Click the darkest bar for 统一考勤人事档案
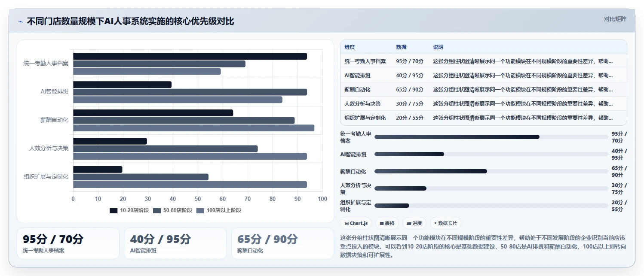Screen dimensions: 644x276 pyautogui.click(x=190, y=56)
